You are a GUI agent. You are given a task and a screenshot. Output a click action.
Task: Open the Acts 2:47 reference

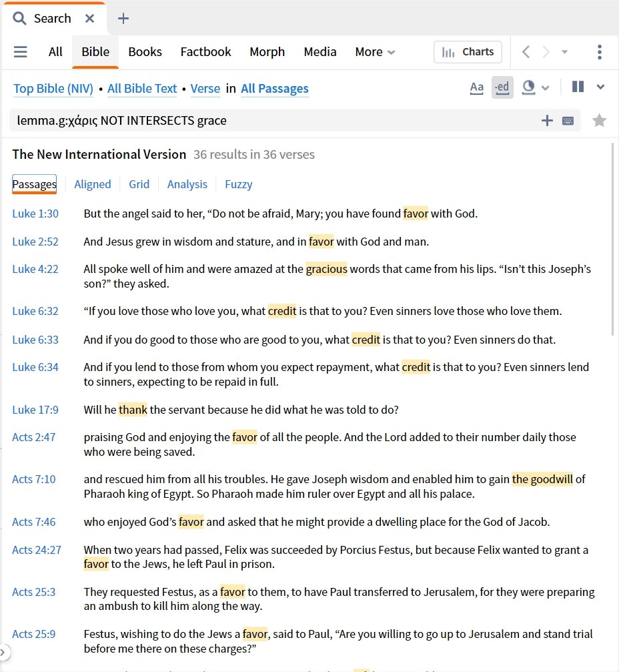click(34, 437)
